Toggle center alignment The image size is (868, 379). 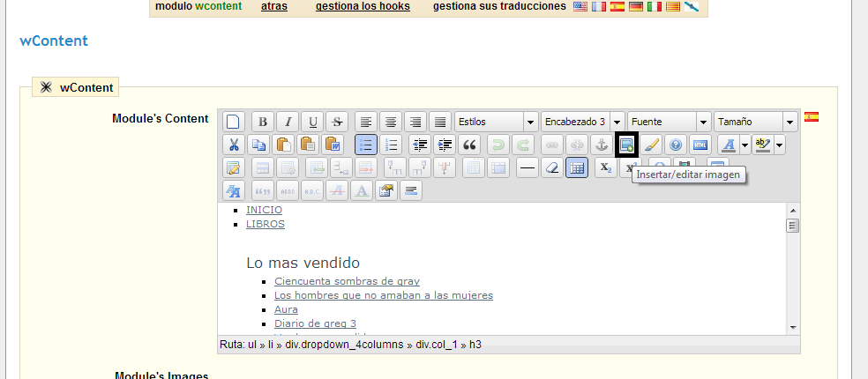coord(391,122)
